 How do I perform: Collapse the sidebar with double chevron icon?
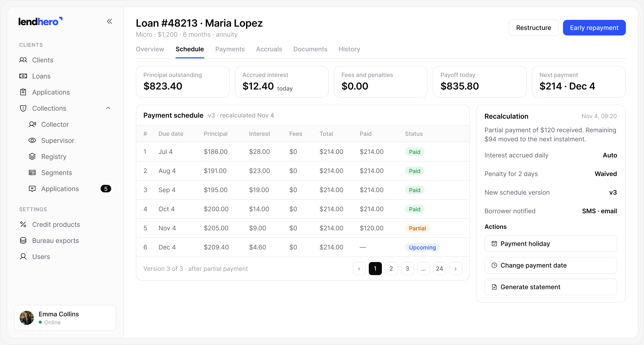[x=109, y=22]
